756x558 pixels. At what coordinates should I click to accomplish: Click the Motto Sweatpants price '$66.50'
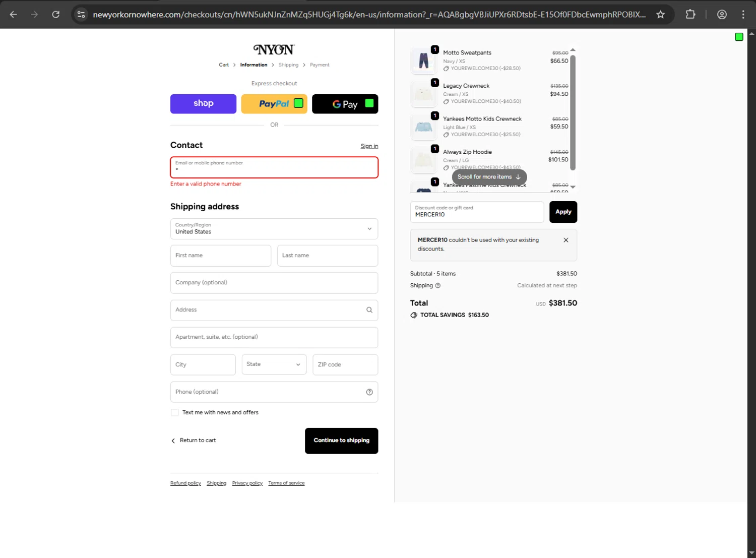(x=559, y=61)
